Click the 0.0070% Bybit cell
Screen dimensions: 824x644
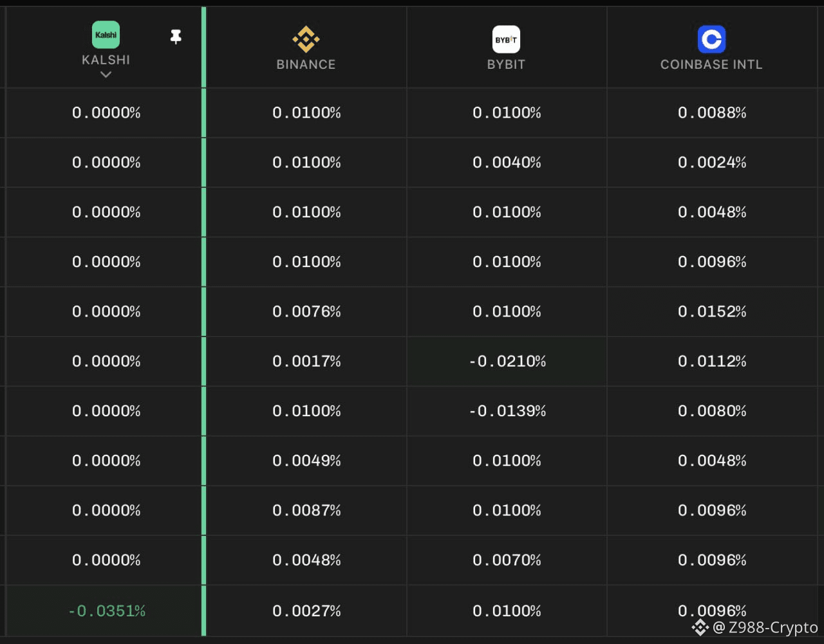[x=507, y=560]
